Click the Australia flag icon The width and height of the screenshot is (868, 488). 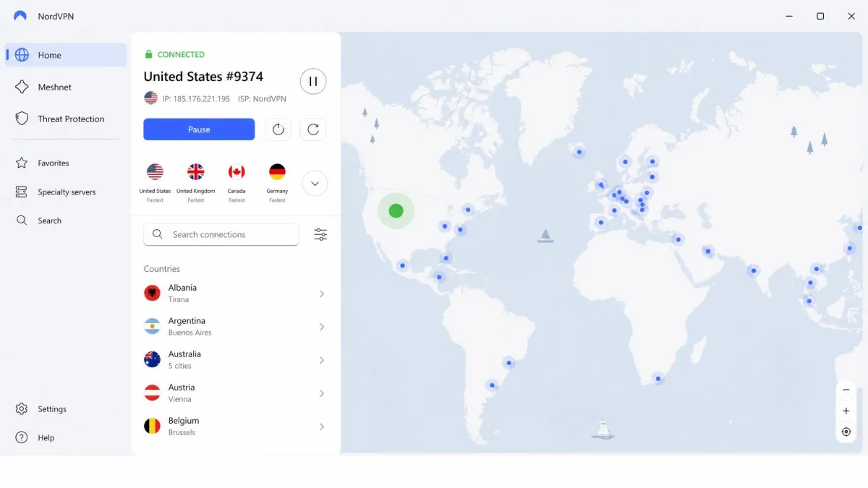(152, 359)
